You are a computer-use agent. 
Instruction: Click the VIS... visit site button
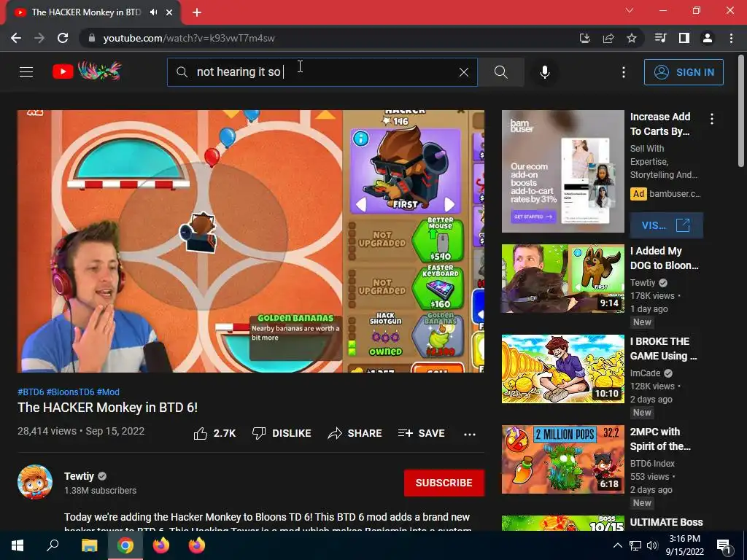pyautogui.click(x=667, y=225)
